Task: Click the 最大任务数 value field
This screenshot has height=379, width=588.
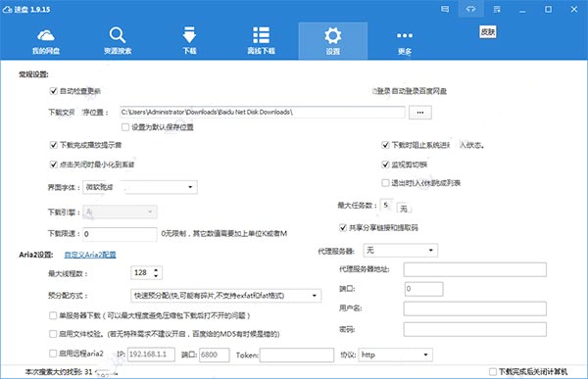Action: click(385, 205)
